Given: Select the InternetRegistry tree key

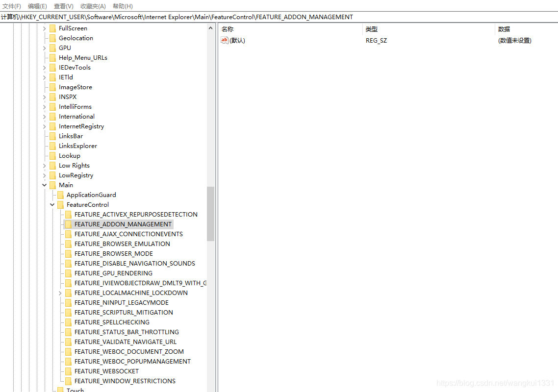Looking at the screenshot, I should (x=81, y=126).
